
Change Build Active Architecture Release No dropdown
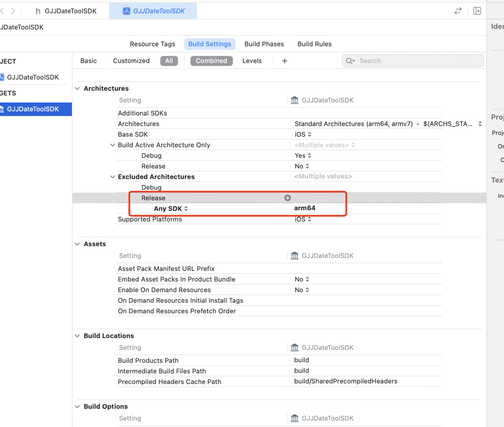tap(302, 166)
